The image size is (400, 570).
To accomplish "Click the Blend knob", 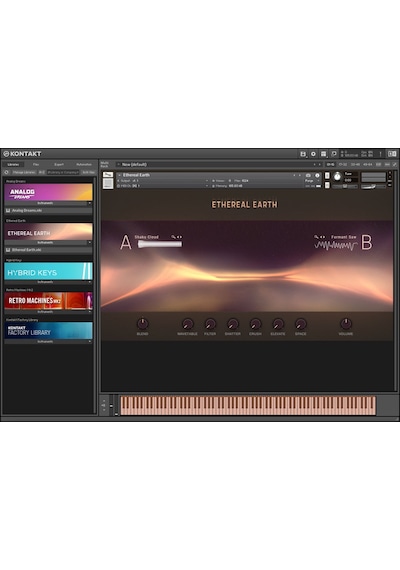I will [x=143, y=323].
